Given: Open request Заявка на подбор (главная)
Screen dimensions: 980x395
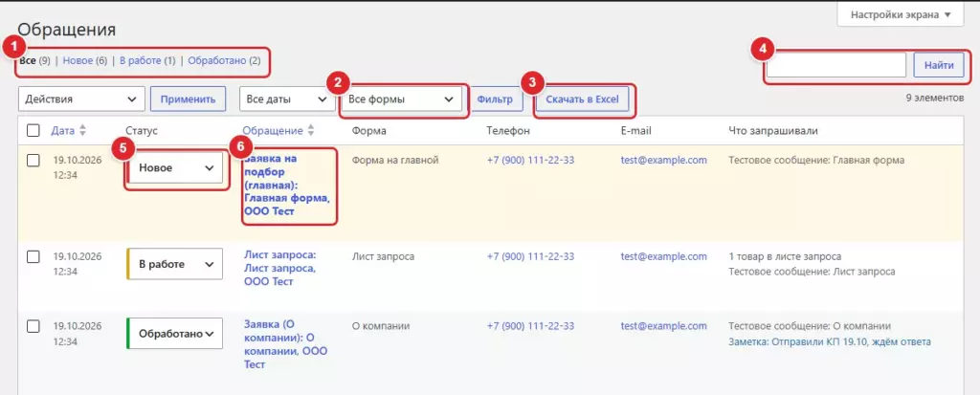Looking at the screenshot, I should point(286,185).
